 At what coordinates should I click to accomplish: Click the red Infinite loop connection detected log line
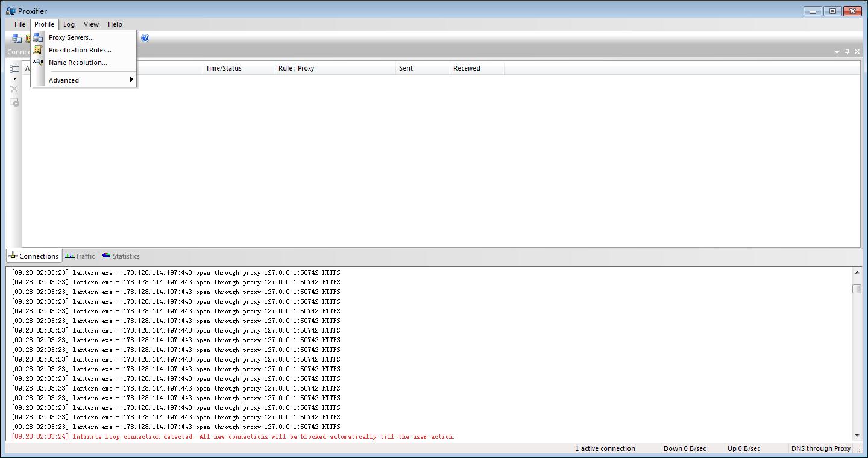pyautogui.click(x=233, y=436)
